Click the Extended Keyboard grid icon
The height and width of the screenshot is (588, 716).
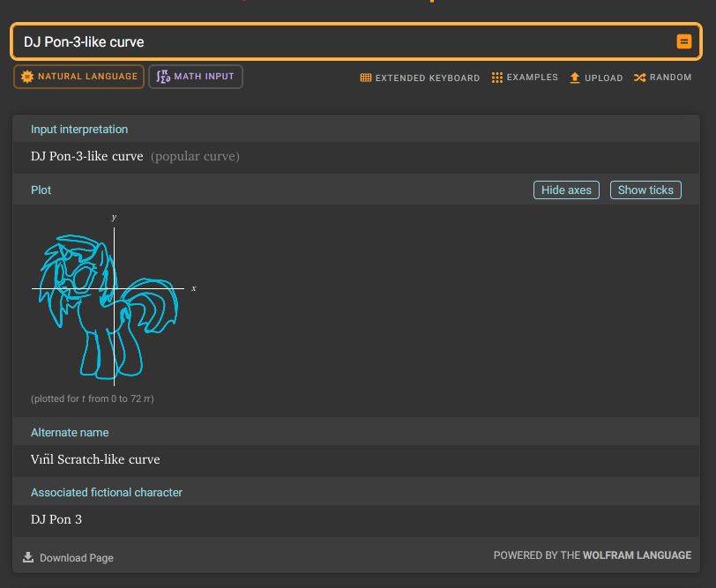366,78
